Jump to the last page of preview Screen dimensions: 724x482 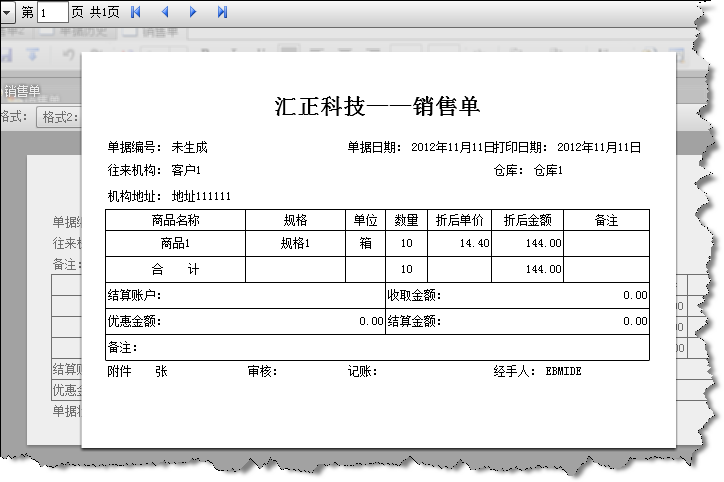click(x=222, y=12)
